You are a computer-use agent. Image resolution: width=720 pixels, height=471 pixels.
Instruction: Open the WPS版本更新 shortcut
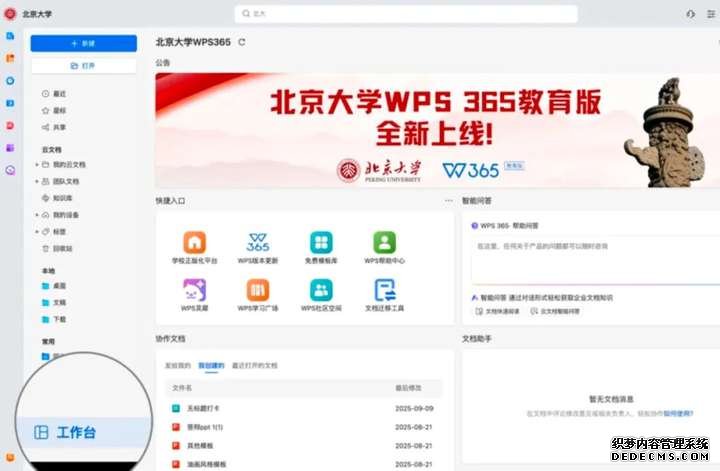[x=258, y=248]
